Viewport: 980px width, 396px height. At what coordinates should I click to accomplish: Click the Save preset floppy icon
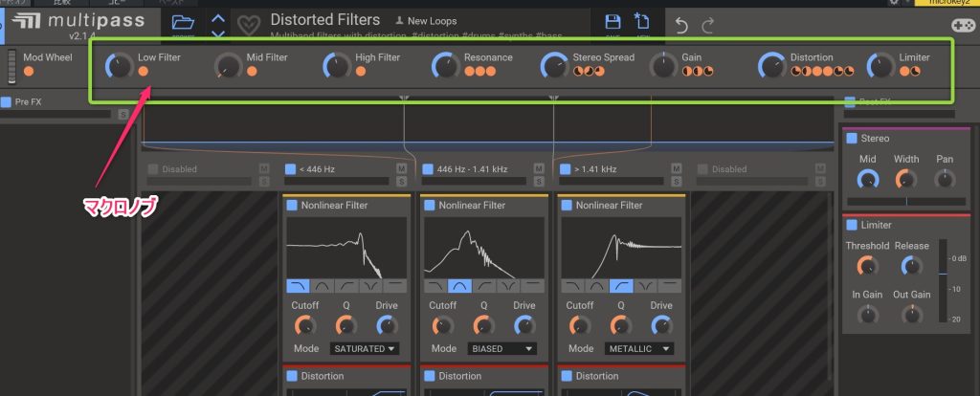click(x=612, y=22)
